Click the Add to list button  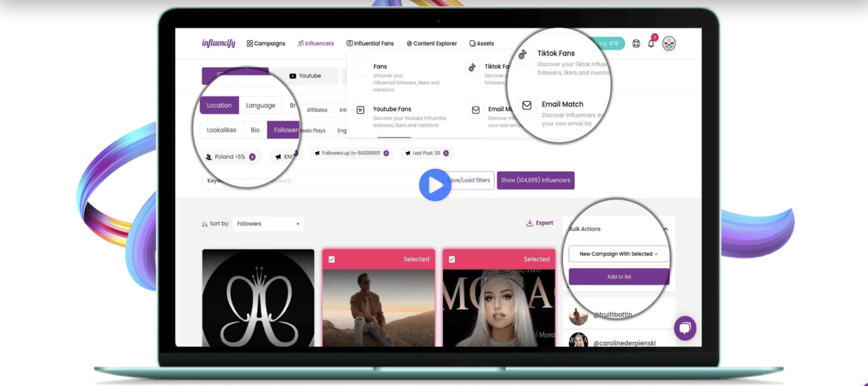pos(619,276)
